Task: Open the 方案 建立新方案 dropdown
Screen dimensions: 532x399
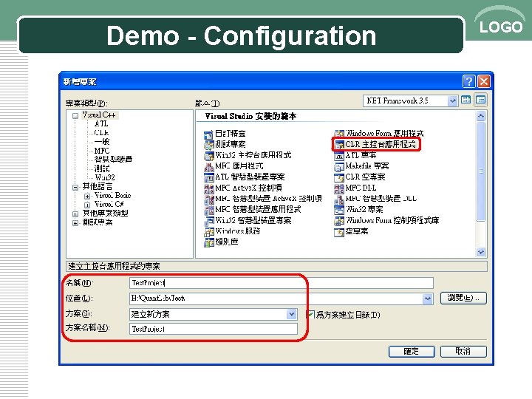Action: click(x=291, y=314)
